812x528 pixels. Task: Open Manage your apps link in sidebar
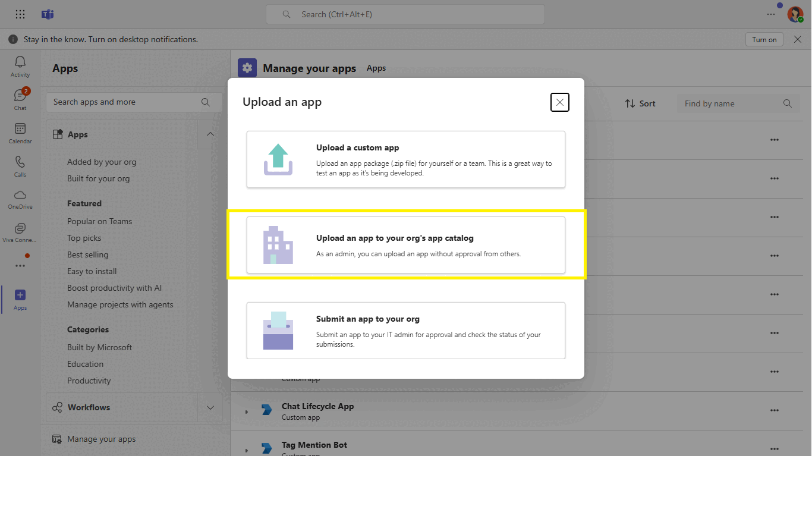click(x=102, y=439)
